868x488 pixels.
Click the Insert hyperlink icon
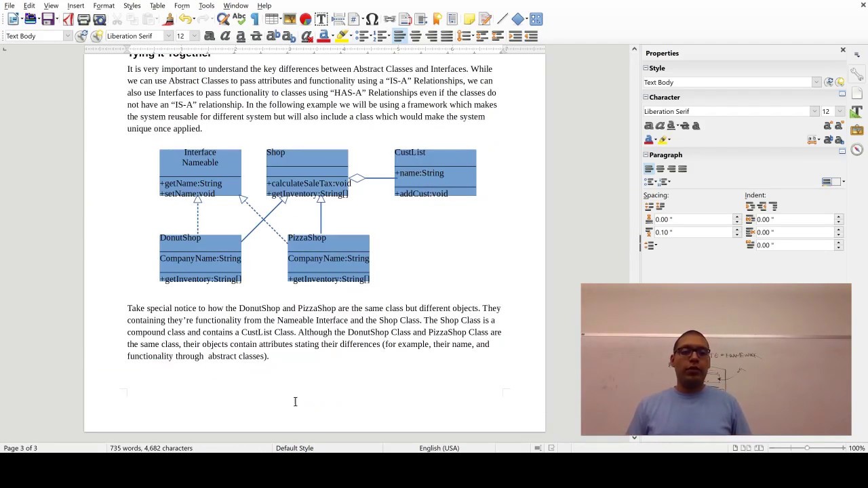coord(390,19)
